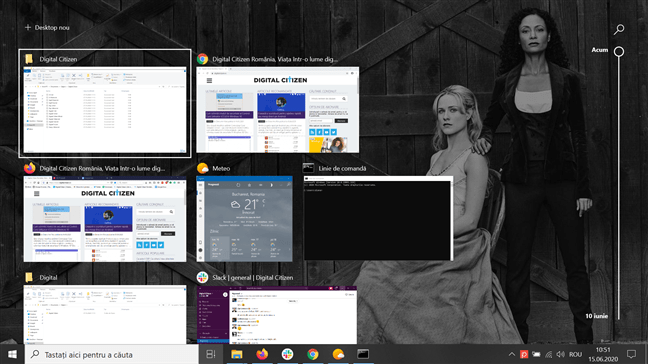Click the Linie de comandă title icon
The width and height of the screenshot is (648, 364).
point(308,168)
